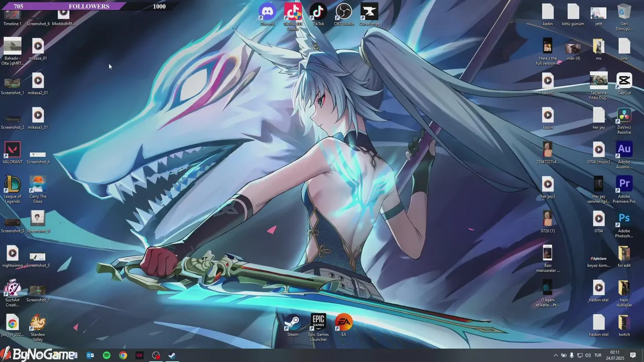Select the CapCut desktop shortcut
The height and width of the screenshot is (362, 644).
(x=624, y=83)
